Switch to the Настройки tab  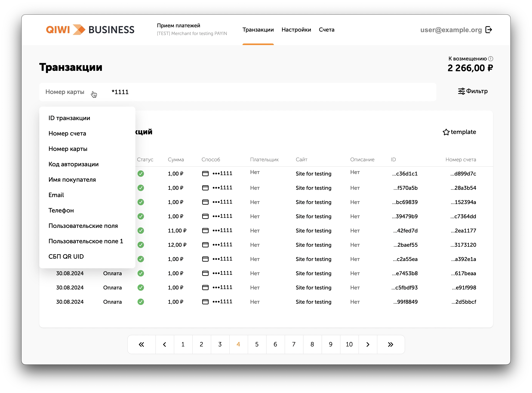click(x=296, y=30)
